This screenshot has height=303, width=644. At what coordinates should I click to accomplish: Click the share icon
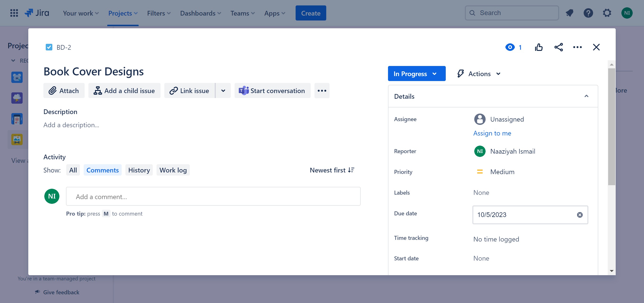pos(558,47)
